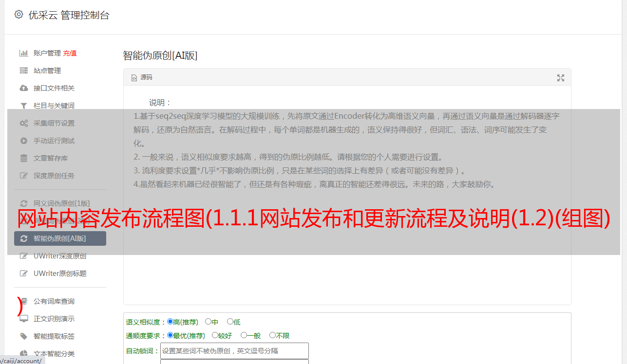Select 中 for 语义相似度
Viewport: 627px width, 364px height.
point(209,322)
